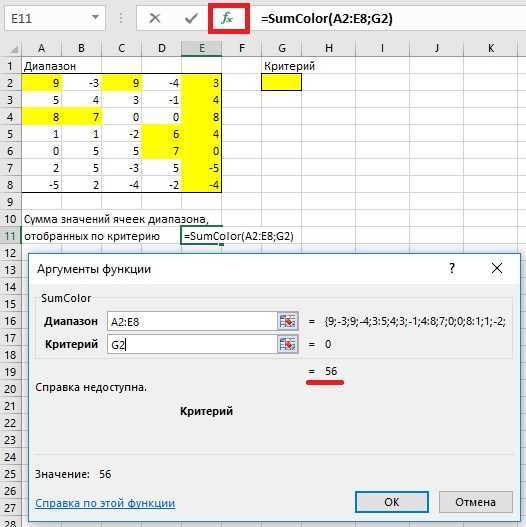Select column A header

point(41,48)
